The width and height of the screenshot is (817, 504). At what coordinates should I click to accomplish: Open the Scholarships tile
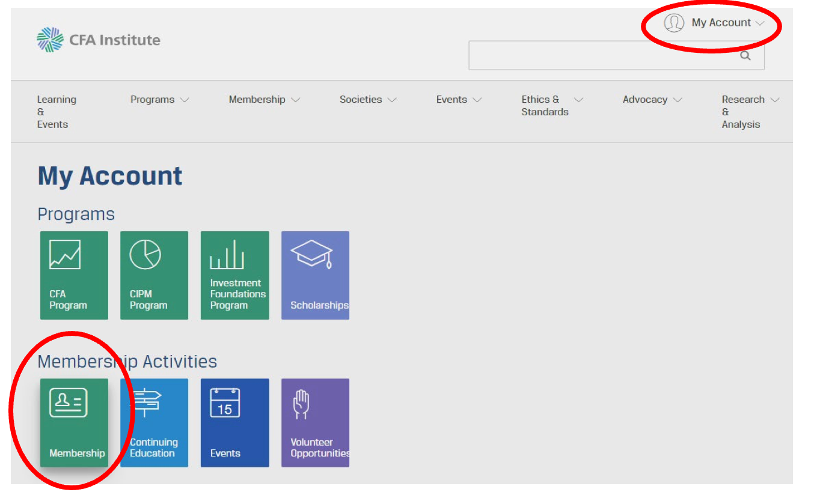coord(315,275)
